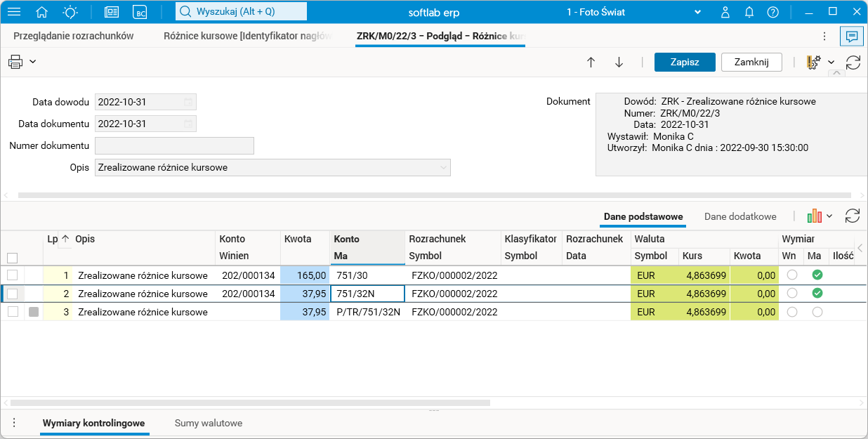This screenshot has width=868, height=439.
Task: Select the ZRK/M0/22/3 Podgląd tab
Action: click(440, 35)
